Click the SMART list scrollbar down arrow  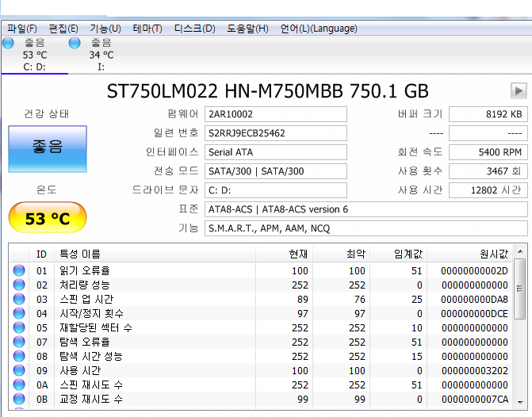pyautogui.click(x=520, y=402)
